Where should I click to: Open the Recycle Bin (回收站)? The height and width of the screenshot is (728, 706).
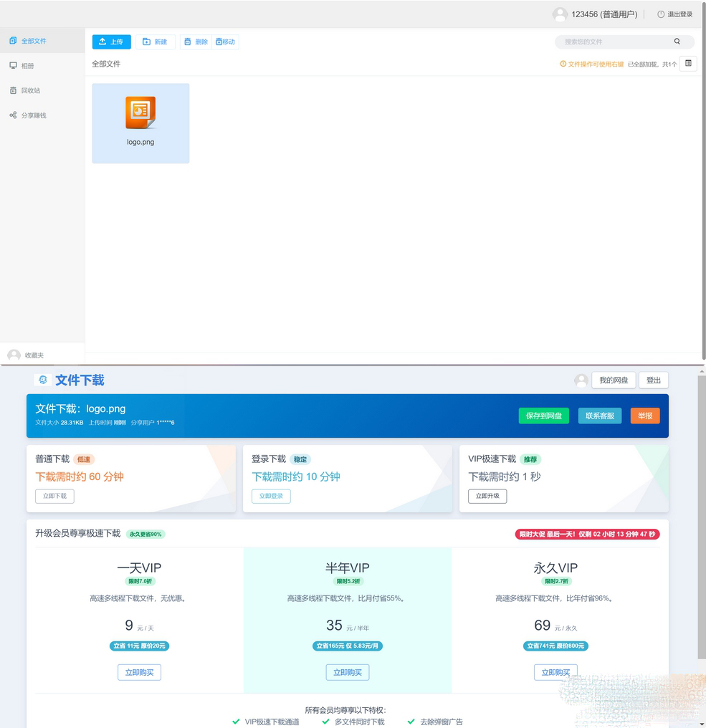[31, 90]
